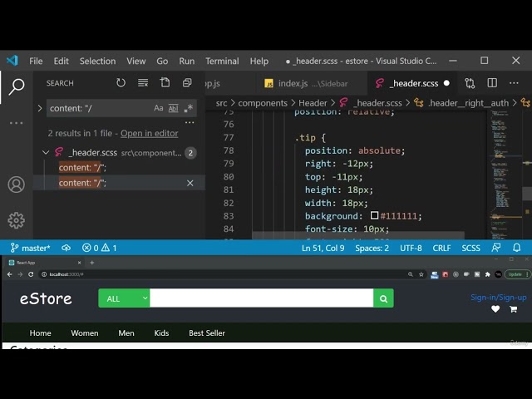Viewport: 532px width, 399px height.
Task: Open the Manage gear icon
Action: tap(17, 220)
